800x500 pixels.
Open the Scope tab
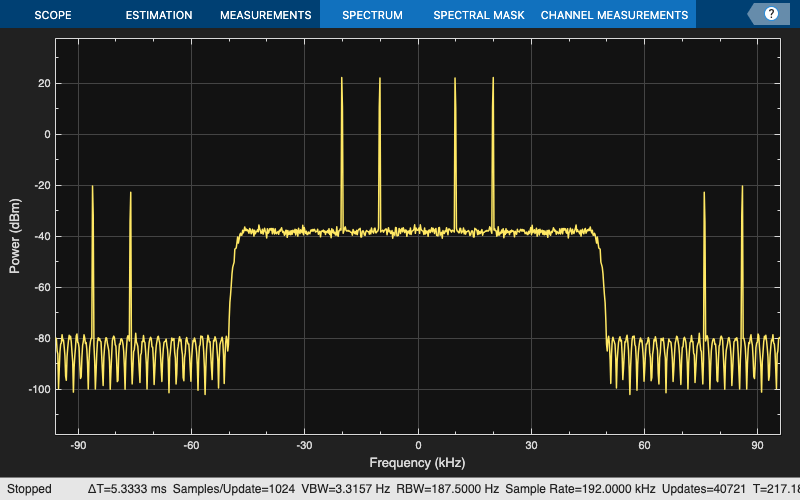pyautogui.click(x=53, y=15)
